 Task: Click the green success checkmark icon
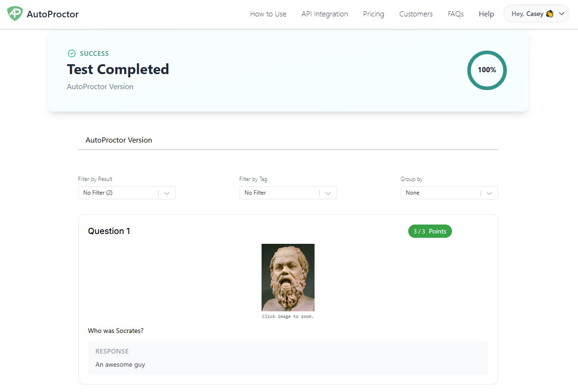tap(72, 53)
